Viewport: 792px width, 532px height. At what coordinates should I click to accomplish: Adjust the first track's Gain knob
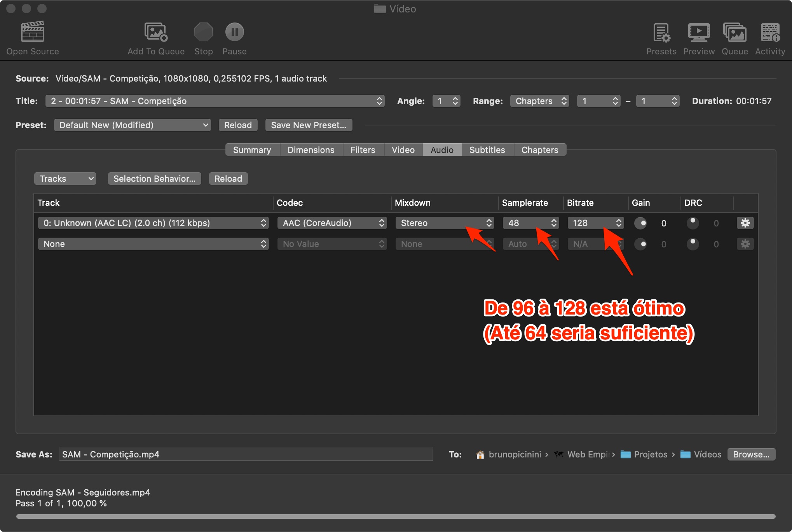tap(640, 223)
